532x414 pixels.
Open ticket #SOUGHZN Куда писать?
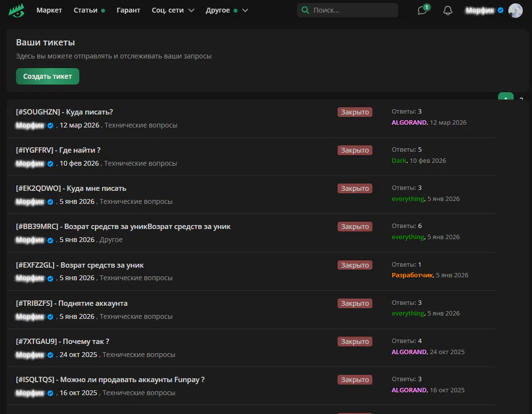[x=64, y=112]
